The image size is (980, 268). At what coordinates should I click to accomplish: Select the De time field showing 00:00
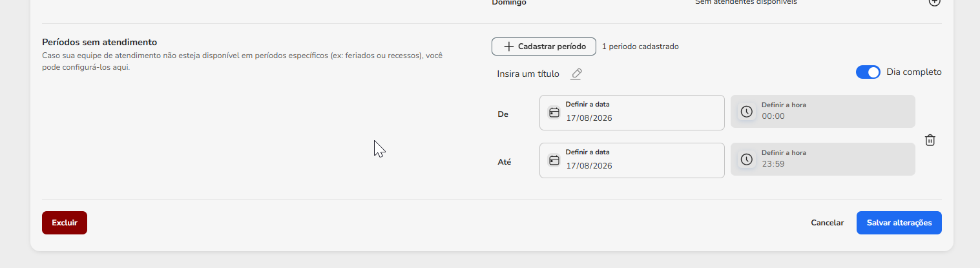823,112
